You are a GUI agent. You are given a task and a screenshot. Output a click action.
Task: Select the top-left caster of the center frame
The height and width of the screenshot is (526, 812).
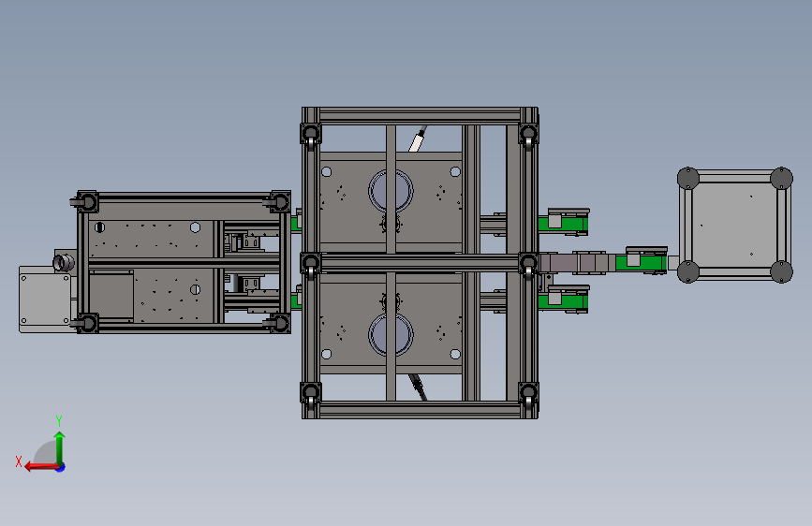311,135
